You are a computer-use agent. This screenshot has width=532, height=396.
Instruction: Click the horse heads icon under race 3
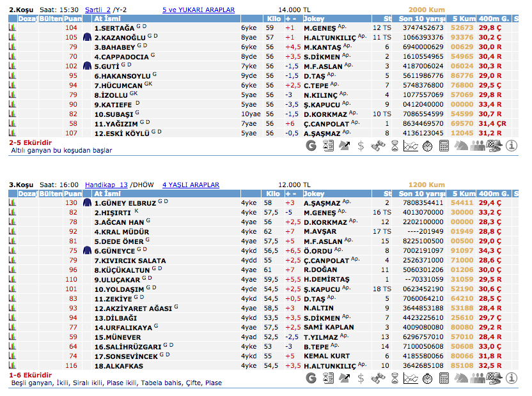pyautogui.click(x=461, y=378)
